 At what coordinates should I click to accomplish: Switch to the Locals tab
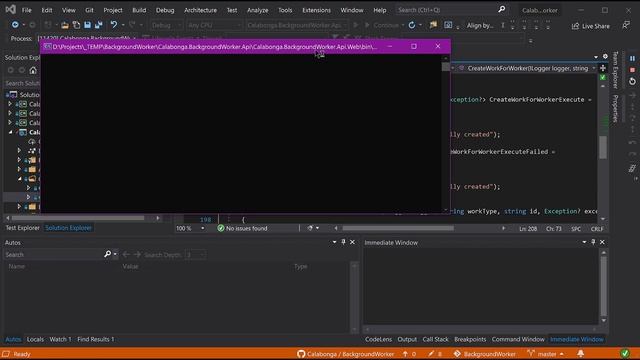tap(35, 339)
